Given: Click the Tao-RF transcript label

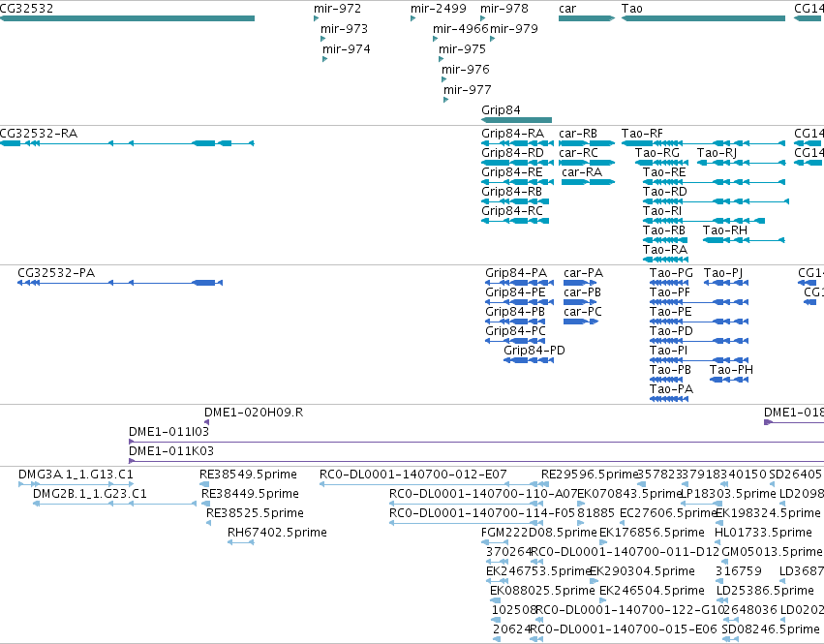Looking at the screenshot, I should coord(642,134).
